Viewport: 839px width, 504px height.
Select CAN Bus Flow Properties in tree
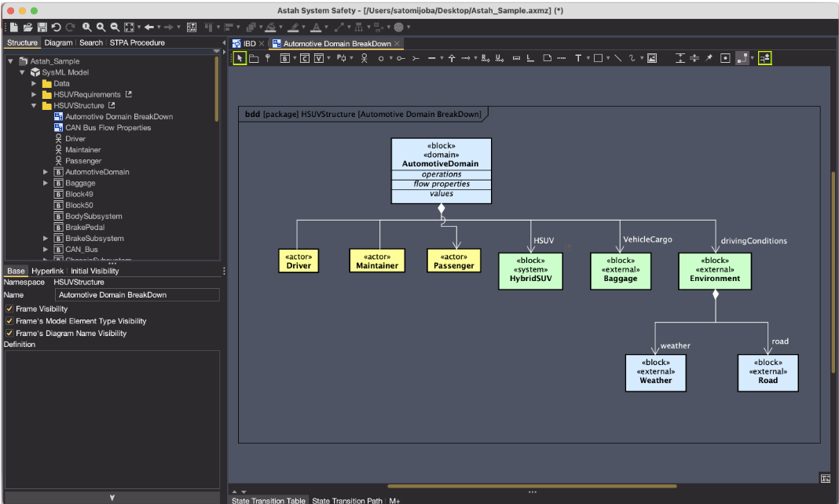(108, 128)
